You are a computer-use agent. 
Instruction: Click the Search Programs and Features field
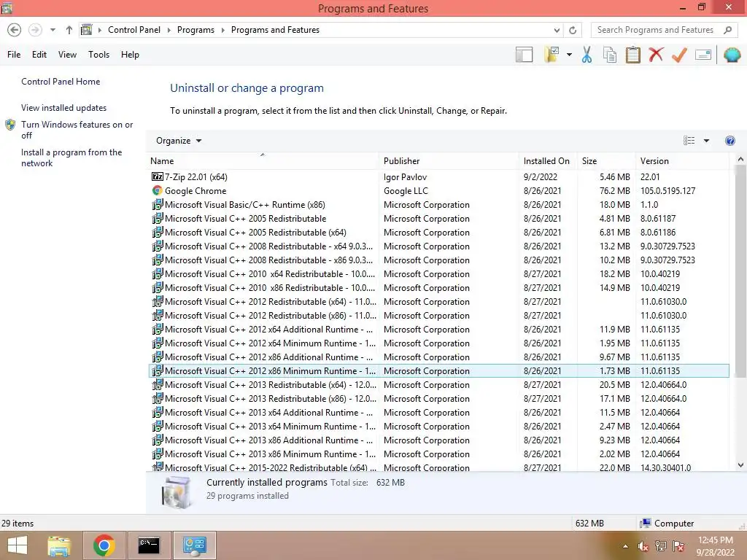tap(656, 30)
